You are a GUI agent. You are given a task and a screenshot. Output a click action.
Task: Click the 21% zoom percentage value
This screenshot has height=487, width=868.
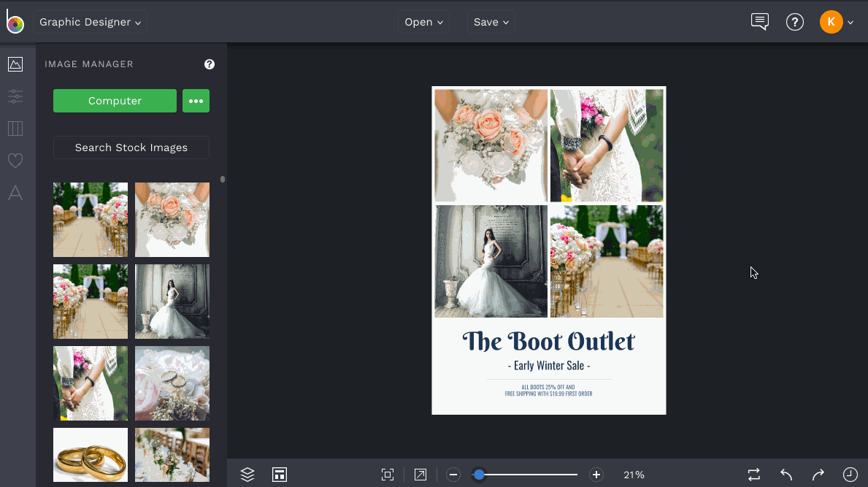(634, 475)
